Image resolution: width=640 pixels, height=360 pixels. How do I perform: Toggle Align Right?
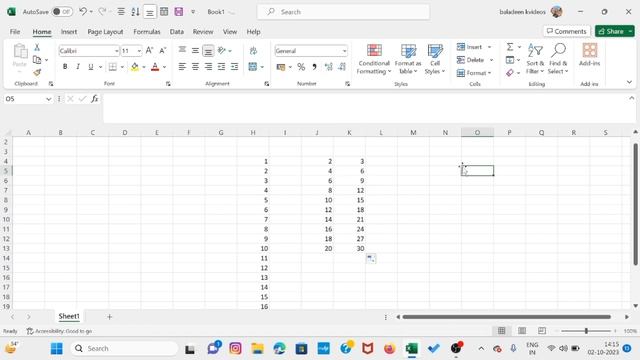(x=208, y=67)
